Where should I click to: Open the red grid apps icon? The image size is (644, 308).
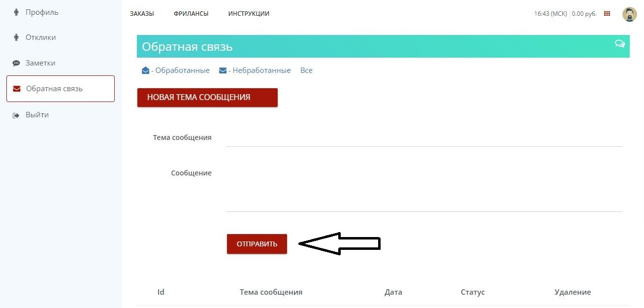pyautogui.click(x=607, y=14)
